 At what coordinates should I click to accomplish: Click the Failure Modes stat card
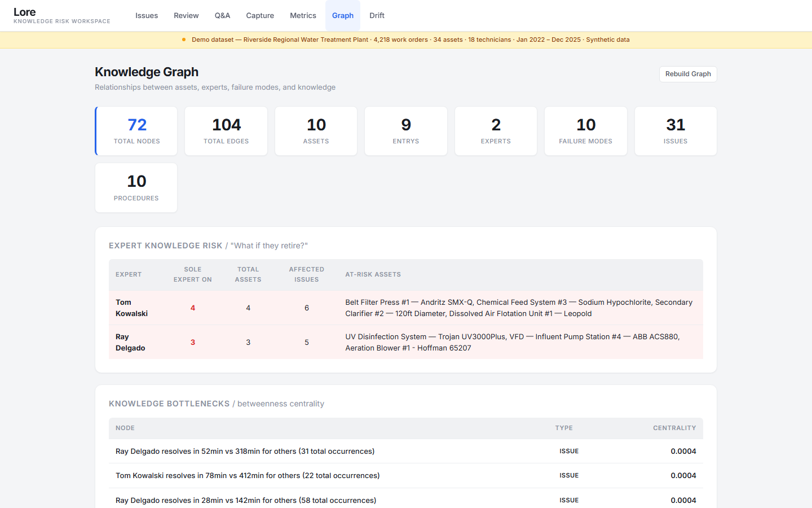tap(585, 130)
